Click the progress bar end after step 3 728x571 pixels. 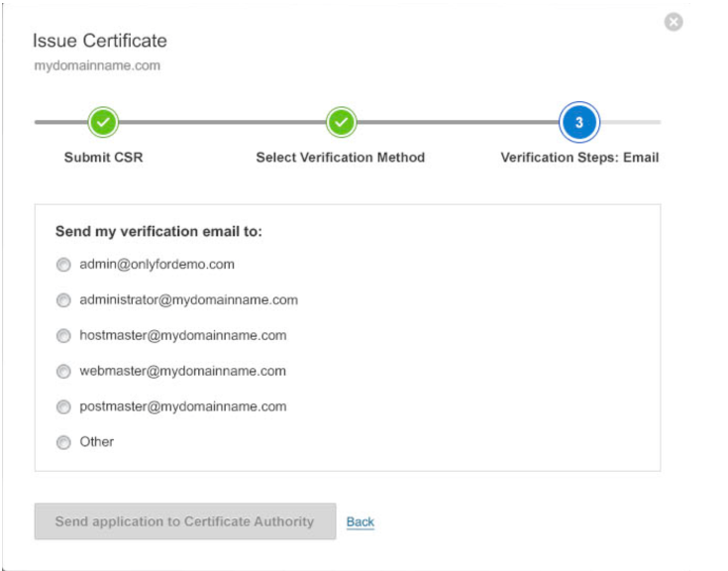[631, 122]
